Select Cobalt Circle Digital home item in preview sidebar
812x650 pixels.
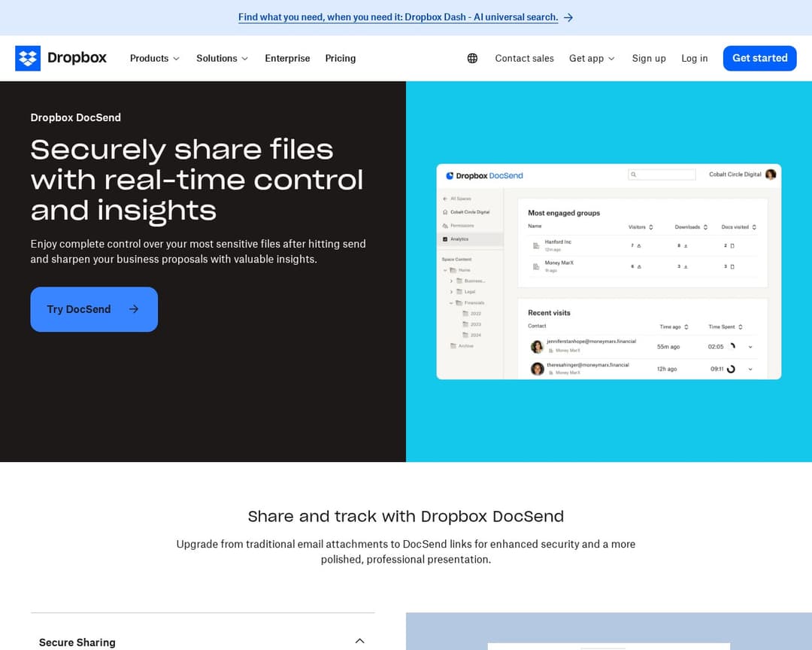point(466,212)
